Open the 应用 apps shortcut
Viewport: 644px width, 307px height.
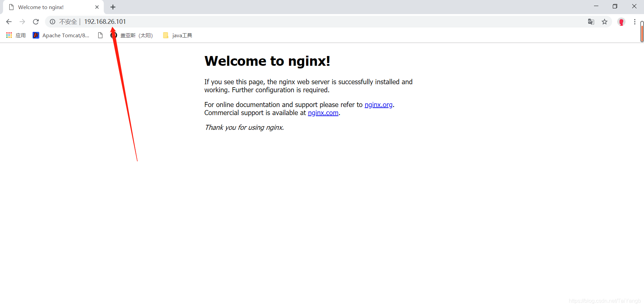[16, 35]
